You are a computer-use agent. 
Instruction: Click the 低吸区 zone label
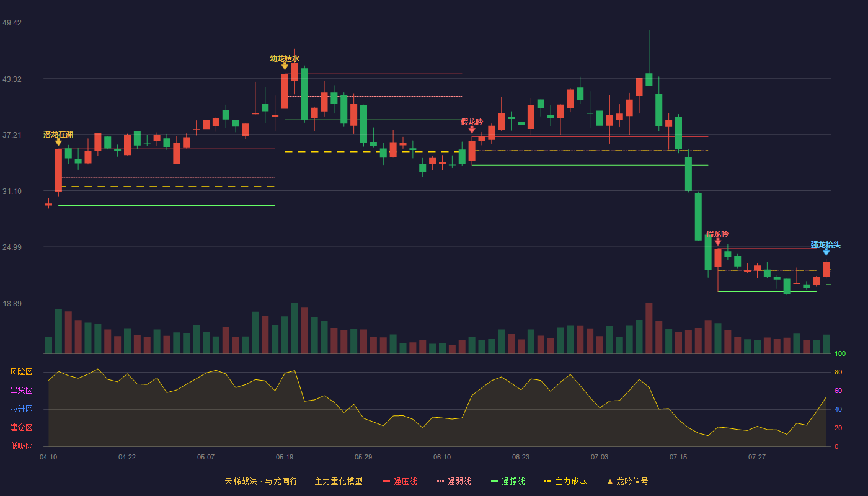tap(21, 446)
